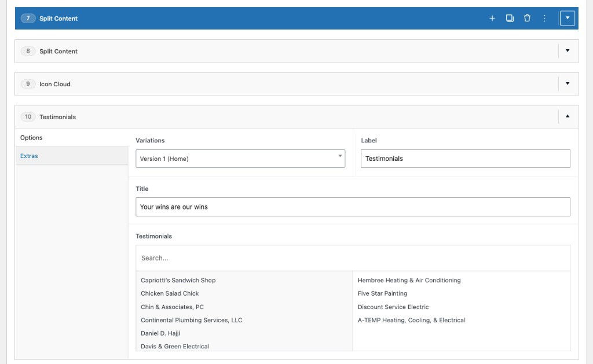The height and width of the screenshot is (364, 593).
Task: Click the number 8 order badge
Action: coord(28,51)
